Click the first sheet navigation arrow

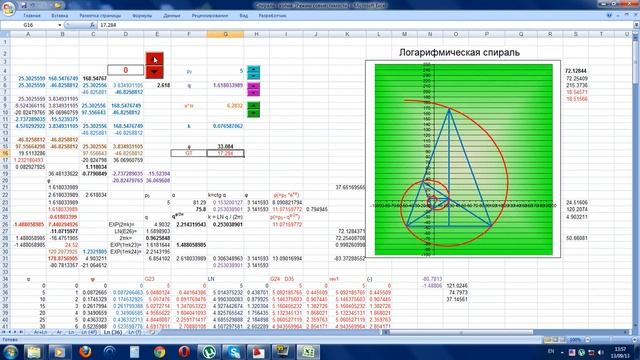pos(4,333)
